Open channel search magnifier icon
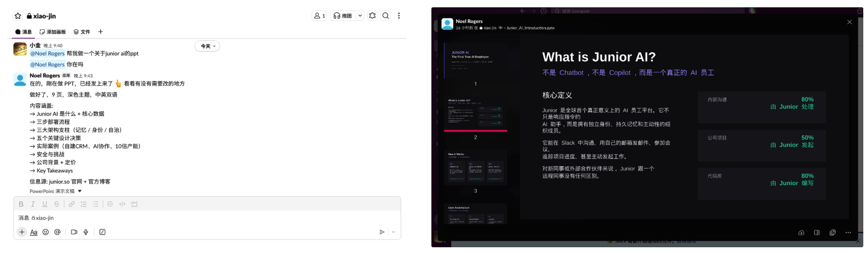This screenshot has width=868, height=253. (385, 16)
